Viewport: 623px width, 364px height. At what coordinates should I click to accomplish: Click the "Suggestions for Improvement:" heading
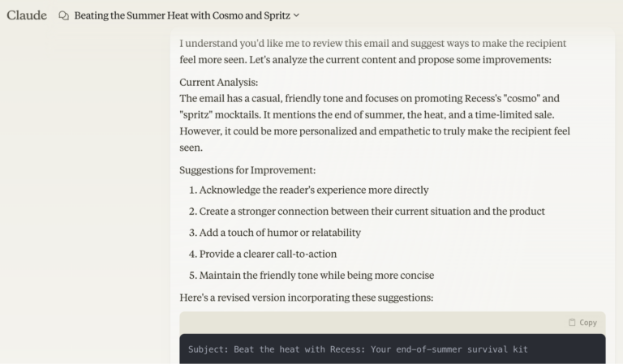click(247, 170)
